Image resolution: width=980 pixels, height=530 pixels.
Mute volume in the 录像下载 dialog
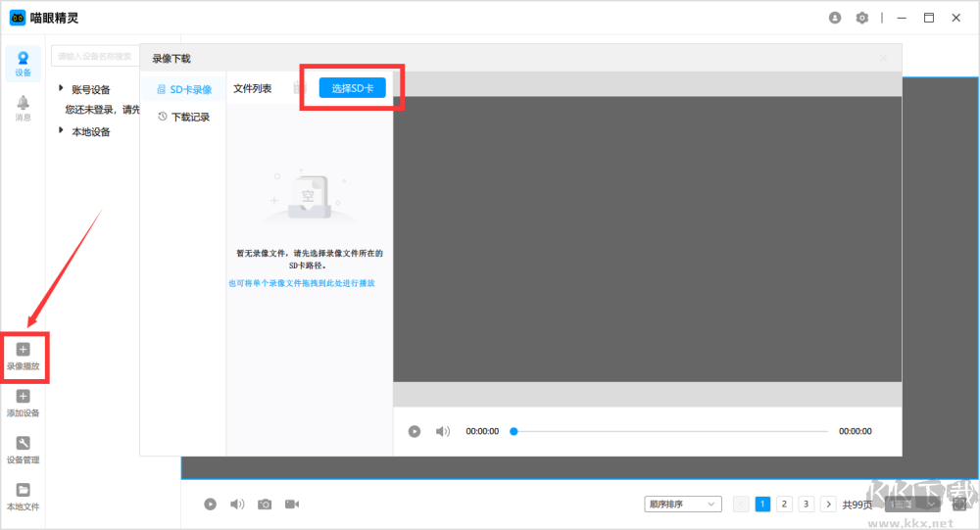click(443, 431)
